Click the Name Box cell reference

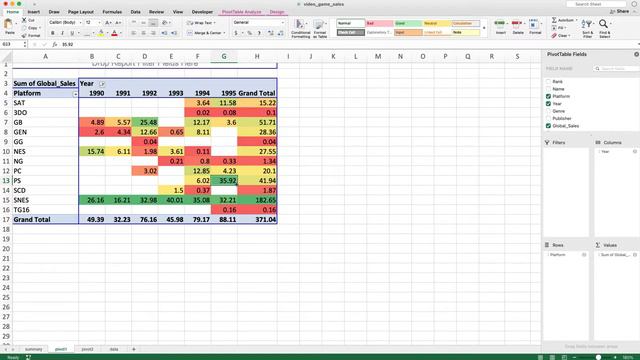click(x=12, y=44)
